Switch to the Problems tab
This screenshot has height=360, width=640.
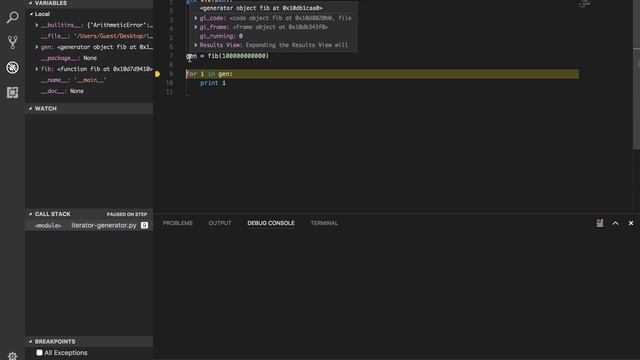click(178, 223)
